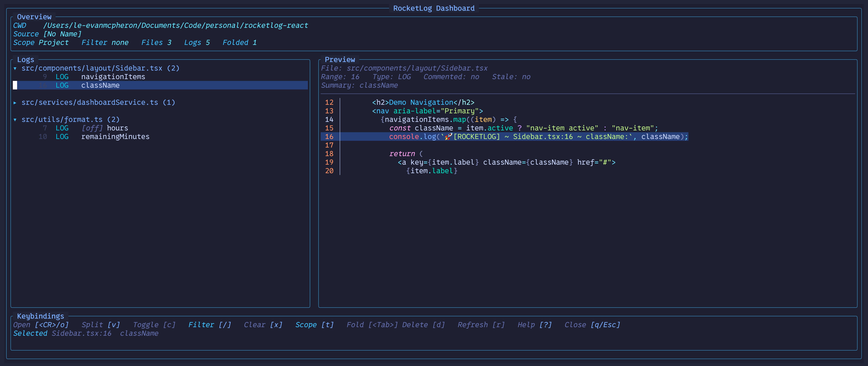Click the Scope Project label in Overview
Viewport: 868px width, 366px height.
pyautogui.click(x=41, y=43)
